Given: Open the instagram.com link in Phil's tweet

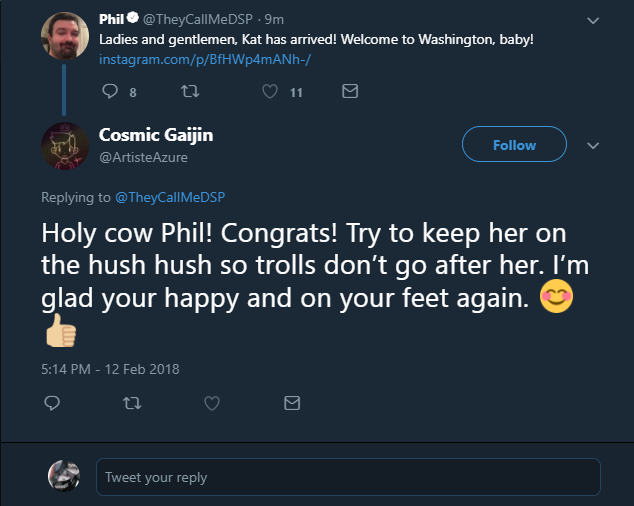Looking at the screenshot, I should [x=205, y=59].
